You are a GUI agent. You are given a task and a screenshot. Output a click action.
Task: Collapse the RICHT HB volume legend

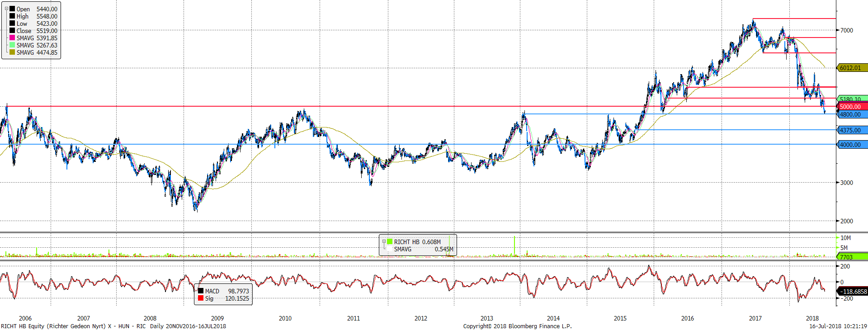384,241
